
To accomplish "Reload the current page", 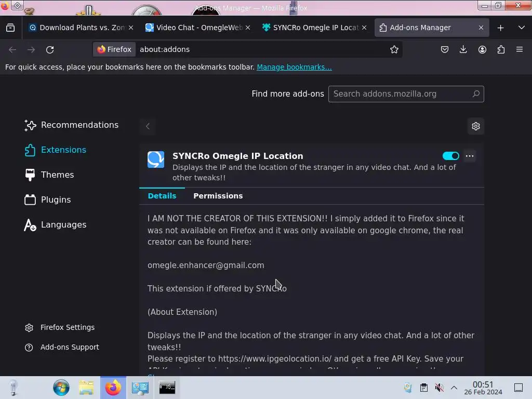I will tap(50, 49).
